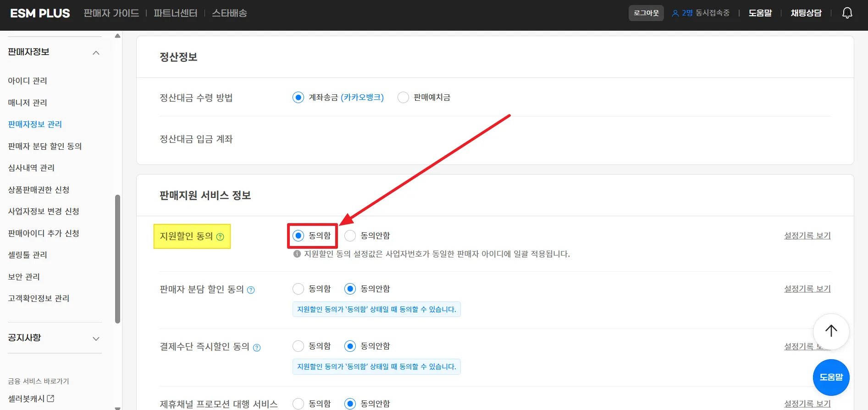Viewport: 868px width, 410px height.
Task: Select 판매예치금 settlement radio option
Action: (403, 97)
